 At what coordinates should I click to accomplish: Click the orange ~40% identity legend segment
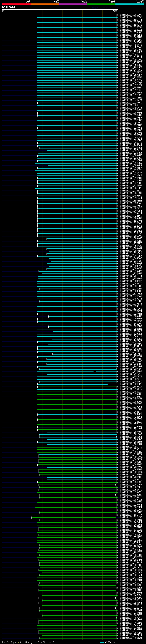(45, 4)
